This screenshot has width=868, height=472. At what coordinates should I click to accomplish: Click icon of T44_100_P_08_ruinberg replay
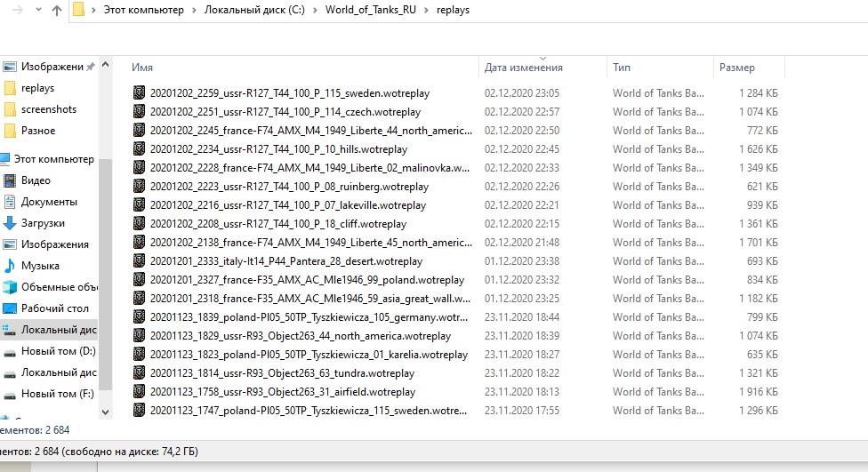[139, 187]
